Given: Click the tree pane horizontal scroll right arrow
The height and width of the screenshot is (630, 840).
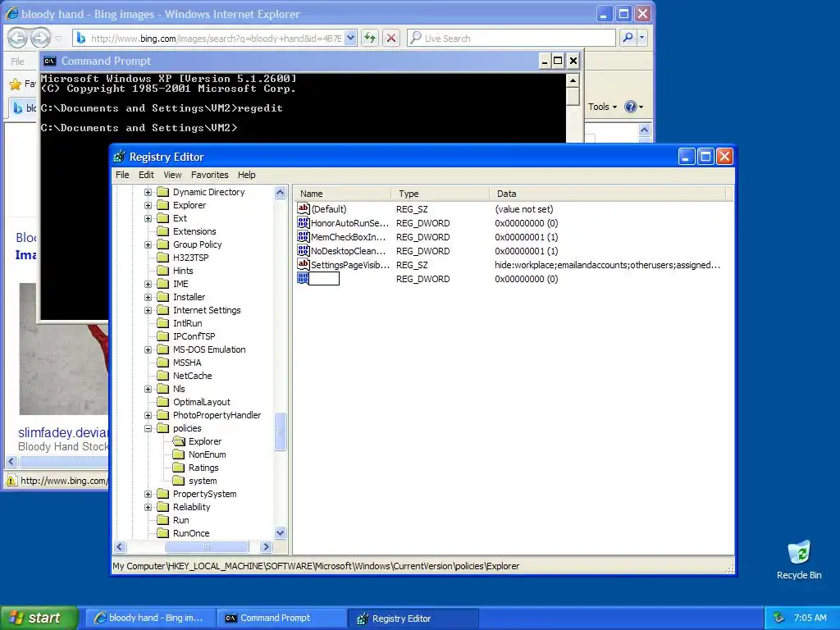Looking at the screenshot, I should (x=267, y=547).
